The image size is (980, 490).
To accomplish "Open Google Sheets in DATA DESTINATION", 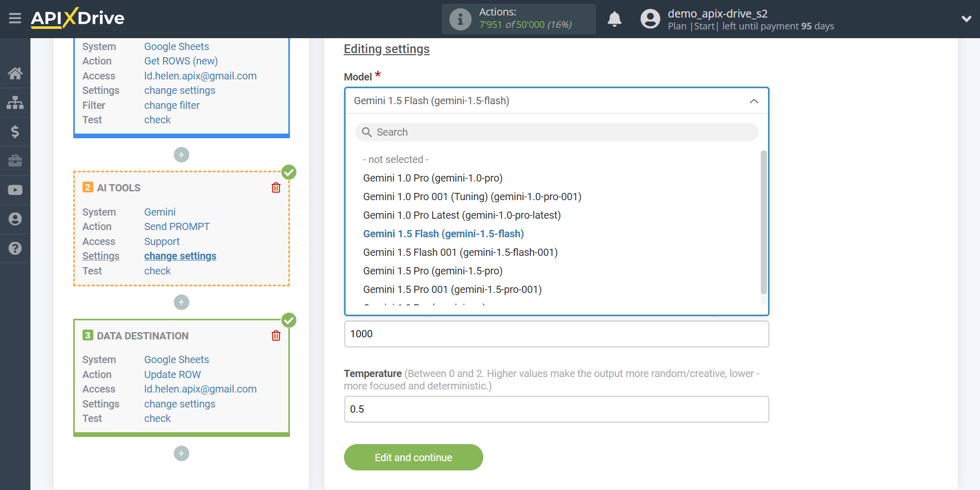I will (176, 360).
